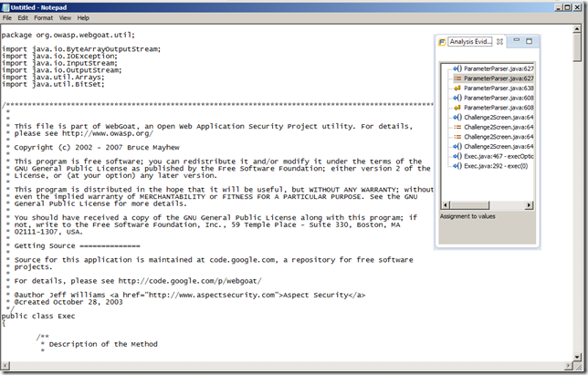Click Notepad's horizontal scrollbar right arrow
This screenshot has width=588, height=375.
(569, 366)
